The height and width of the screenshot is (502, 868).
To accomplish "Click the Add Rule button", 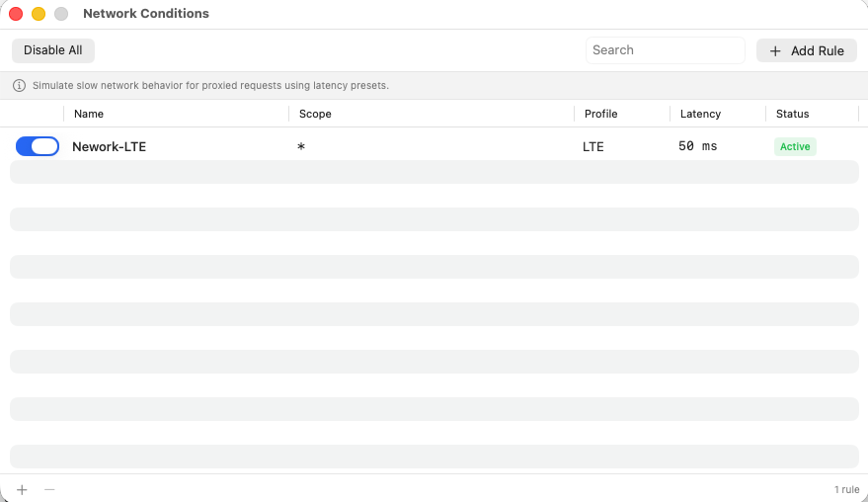I will click(x=807, y=50).
